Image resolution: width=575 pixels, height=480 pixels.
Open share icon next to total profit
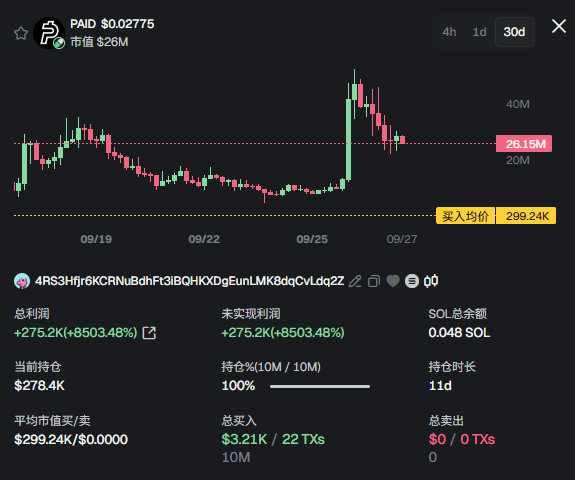149,333
